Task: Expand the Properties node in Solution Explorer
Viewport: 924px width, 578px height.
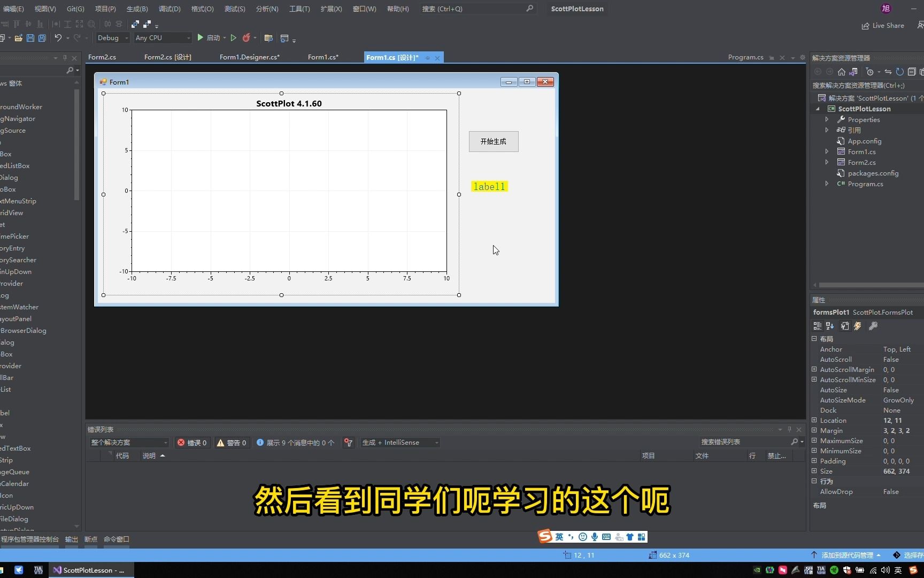Action: click(827, 119)
